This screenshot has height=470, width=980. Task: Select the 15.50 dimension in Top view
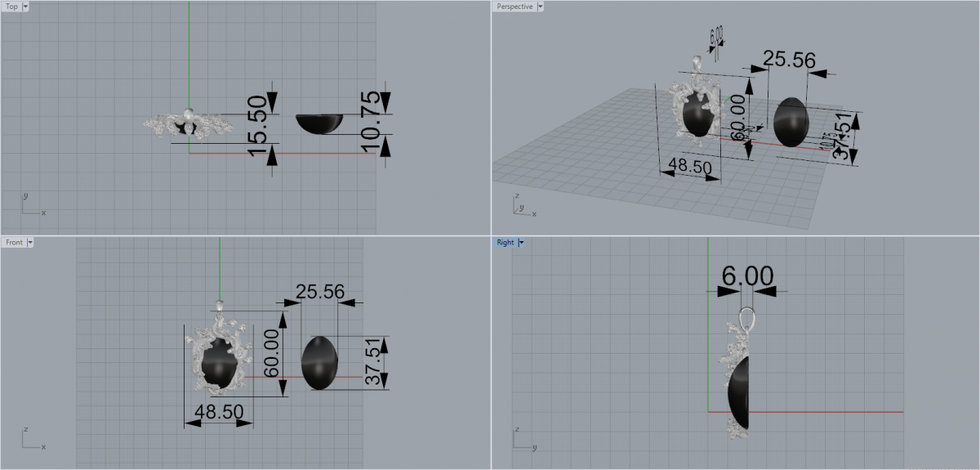tap(258, 125)
